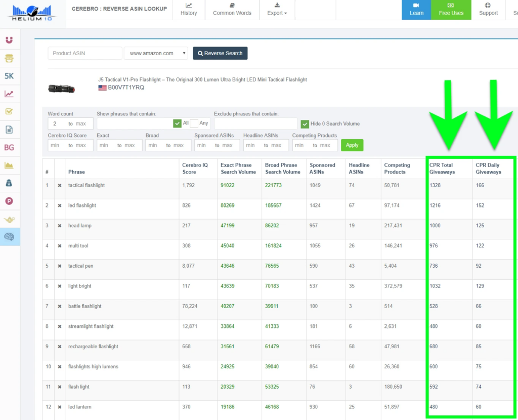Remove the led flashlight row
The image size is (518, 420).
(60, 205)
